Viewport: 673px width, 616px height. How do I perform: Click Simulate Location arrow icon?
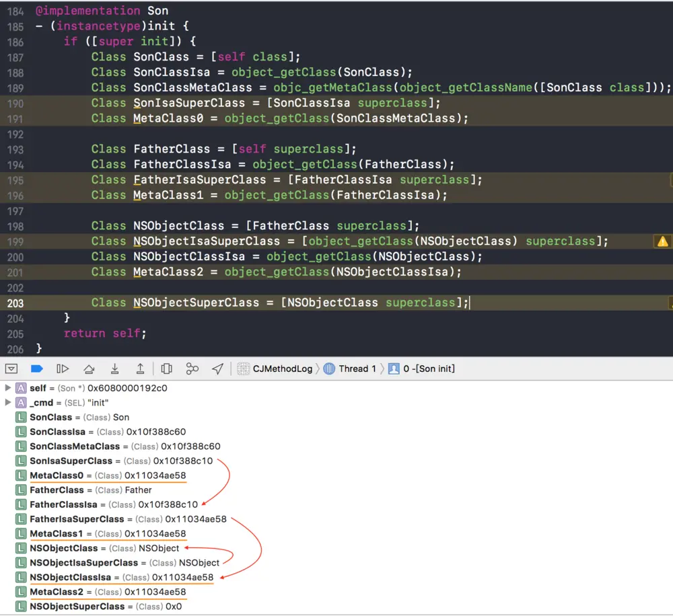click(x=218, y=369)
